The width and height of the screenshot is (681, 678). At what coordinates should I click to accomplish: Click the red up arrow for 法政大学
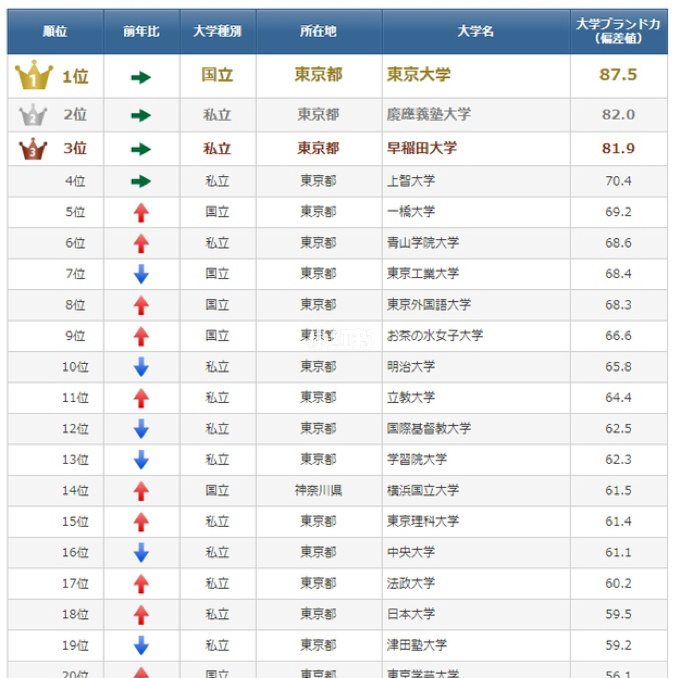pos(141,584)
